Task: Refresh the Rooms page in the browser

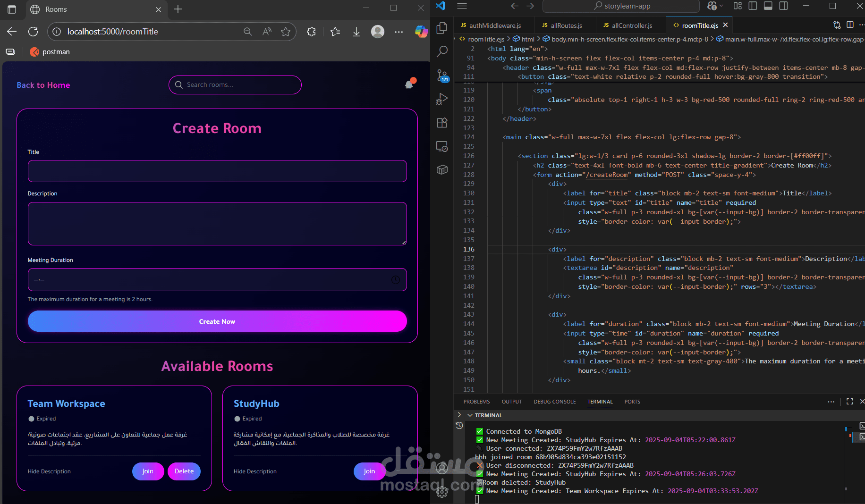Action: tap(33, 32)
